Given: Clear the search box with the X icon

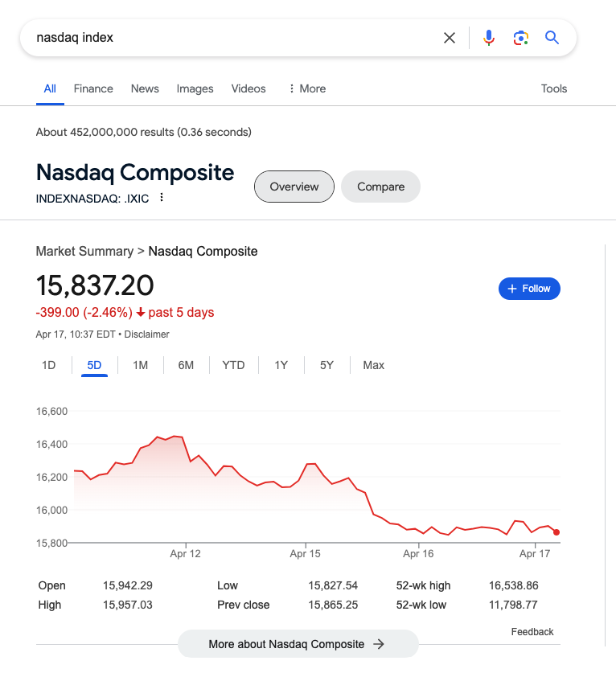Looking at the screenshot, I should (x=449, y=38).
